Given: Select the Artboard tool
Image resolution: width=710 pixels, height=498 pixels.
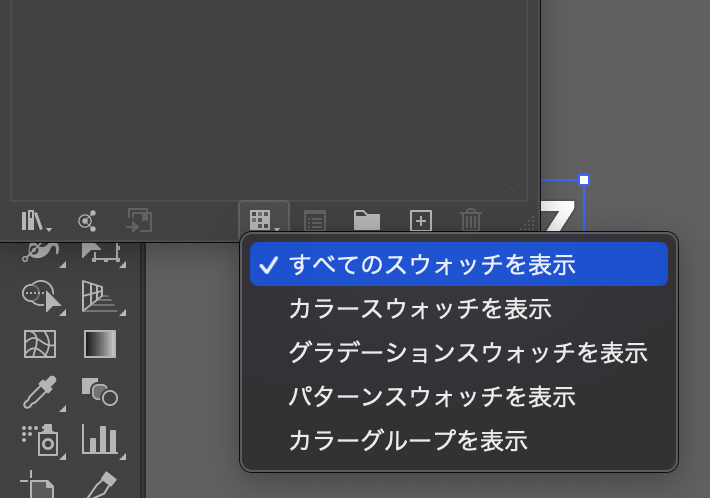Looking at the screenshot, I should pos(38,484).
